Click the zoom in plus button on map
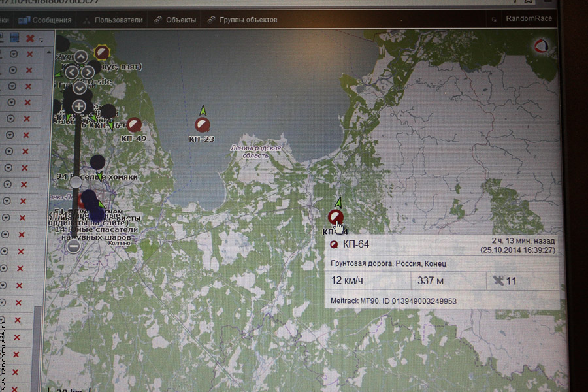The image size is (588, 392). pyautogui.click(x=79, y=106)
